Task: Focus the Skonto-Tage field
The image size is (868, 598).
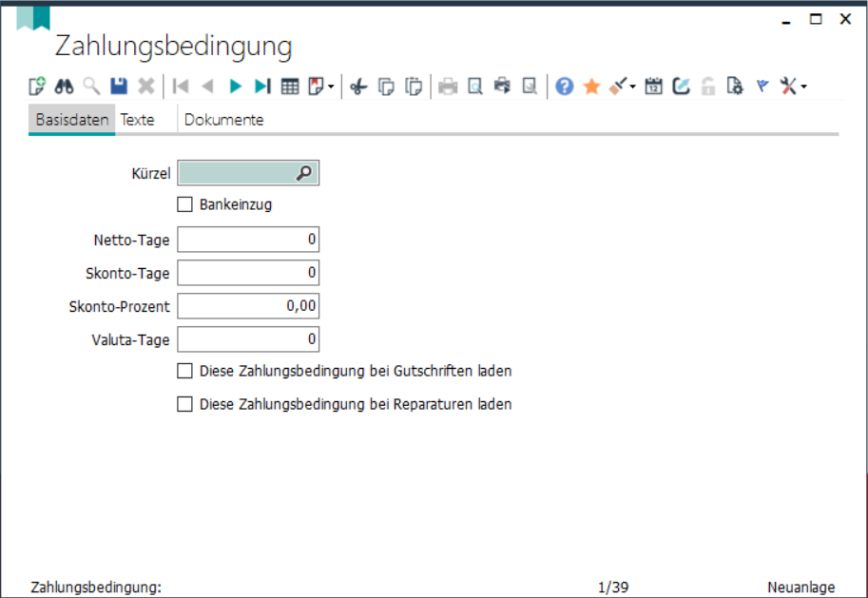Action: pyautogui.click(x=248, y=273)
